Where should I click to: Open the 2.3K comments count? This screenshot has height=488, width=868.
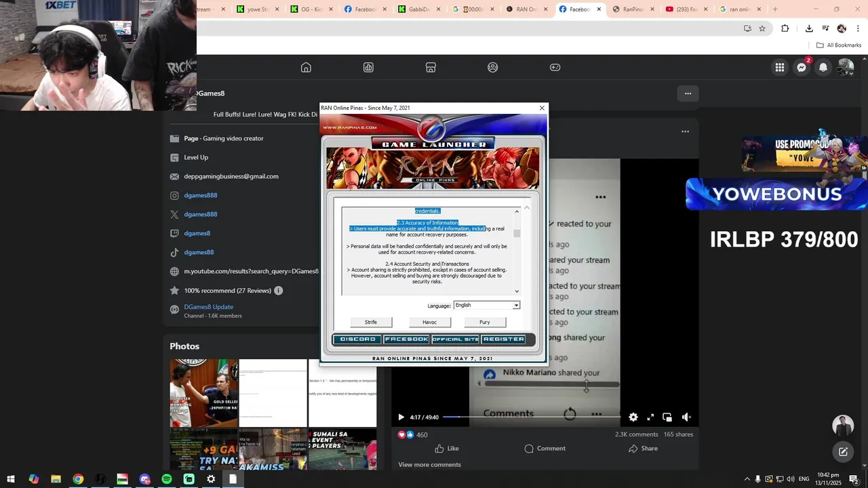tap(636, 434)
